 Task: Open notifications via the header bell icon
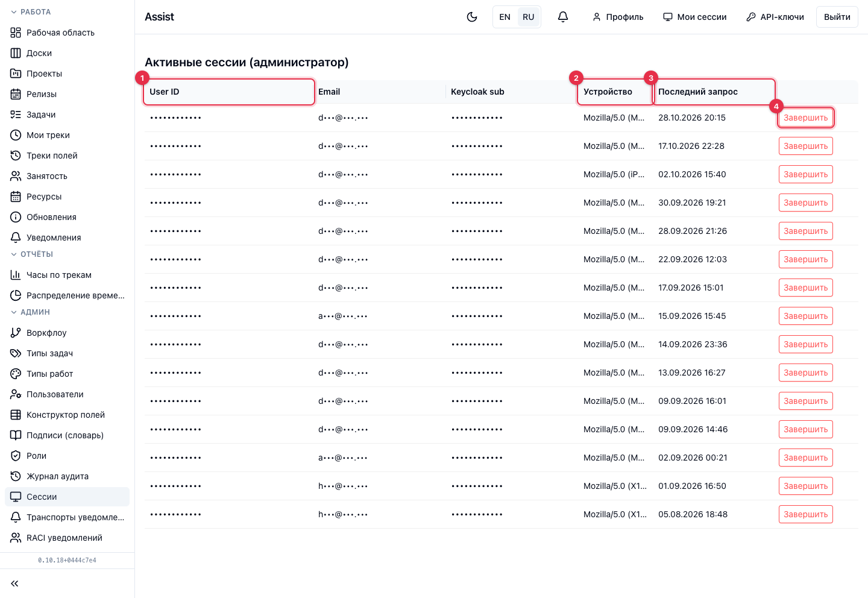point(563,17)
